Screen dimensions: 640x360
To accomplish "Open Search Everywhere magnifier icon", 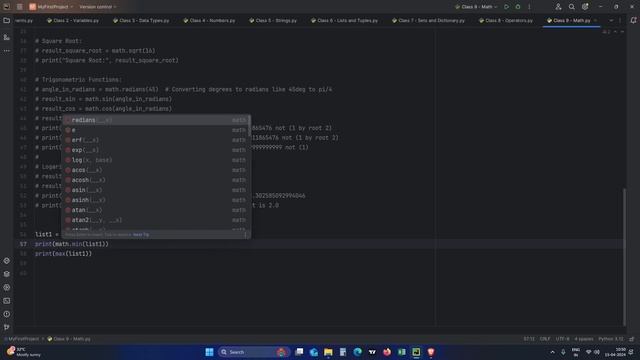I will [571, 7].
